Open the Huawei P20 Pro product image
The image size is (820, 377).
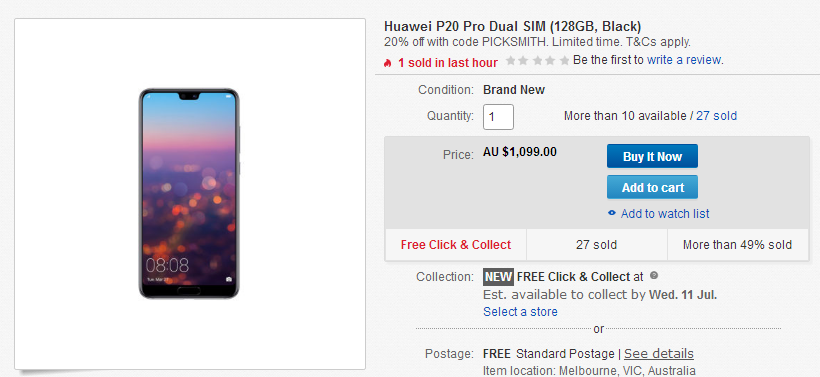pos(189,193)
